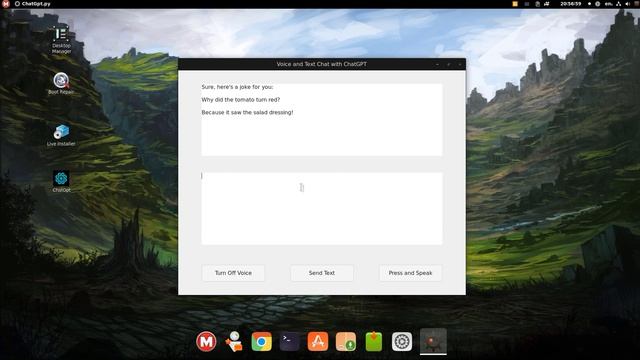Click the line 'Sure, here's a joke for you:'

tap(237, 87)
